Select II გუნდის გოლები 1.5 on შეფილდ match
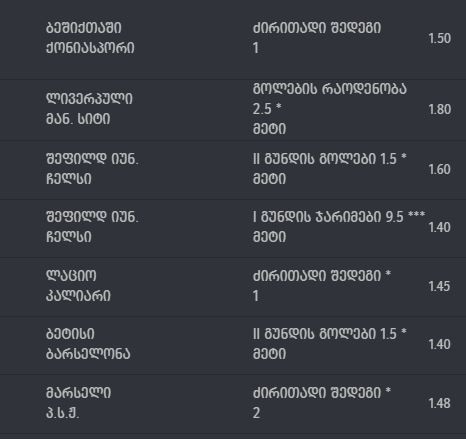The image size is (466, 439). pyautogui.click(x=329, y=159)
